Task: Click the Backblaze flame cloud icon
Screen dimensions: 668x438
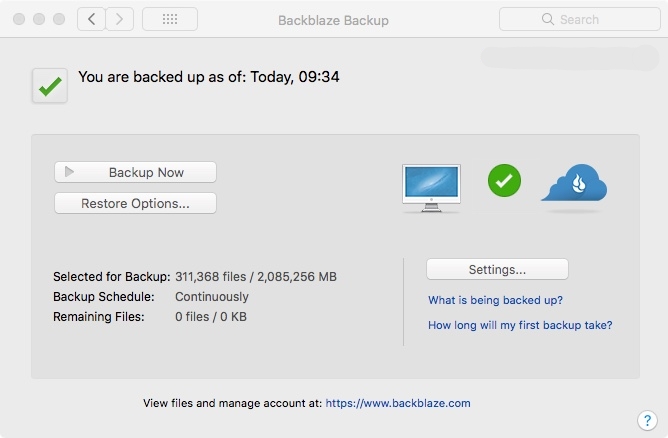Action: 574,183
